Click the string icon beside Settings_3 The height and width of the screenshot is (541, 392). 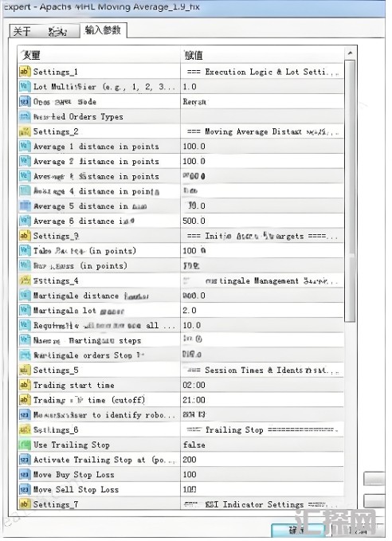pos(25,236)
